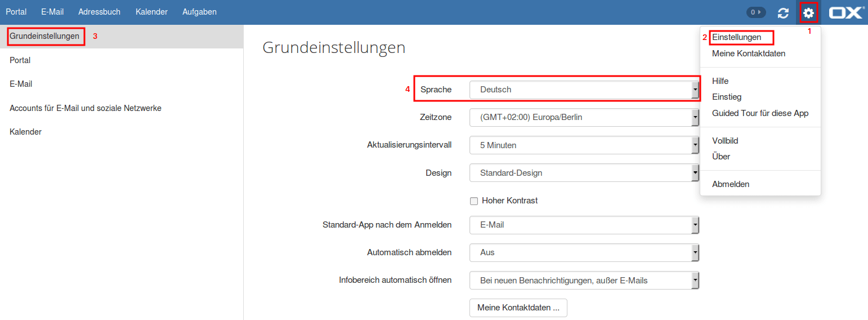Viewport: 868px width, 320px height.
Task: Start Guided Tour für diese App
Action: [760, 113]
